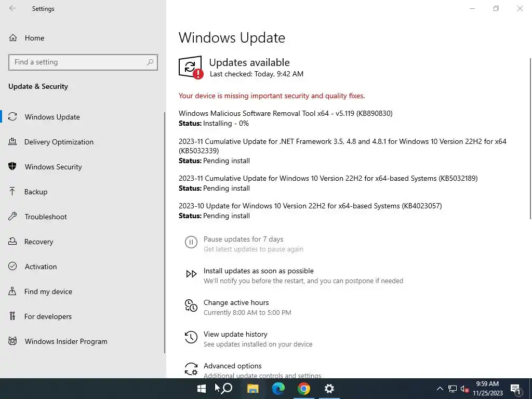Click the .NET Framework KB5032339 update text
Screen dimensions: 532x399
pos(342,146)
